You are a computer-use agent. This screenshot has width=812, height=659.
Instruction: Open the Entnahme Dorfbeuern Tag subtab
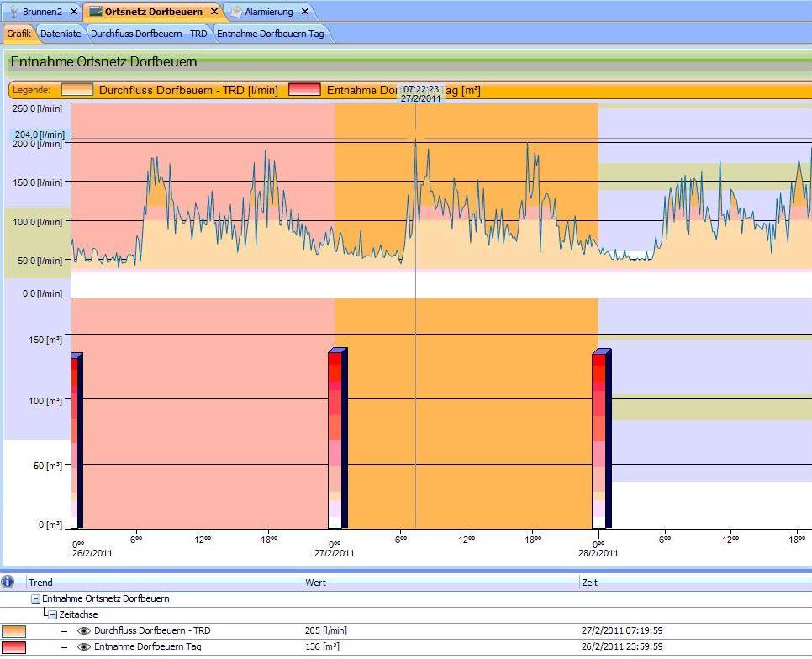coord(270,34)
